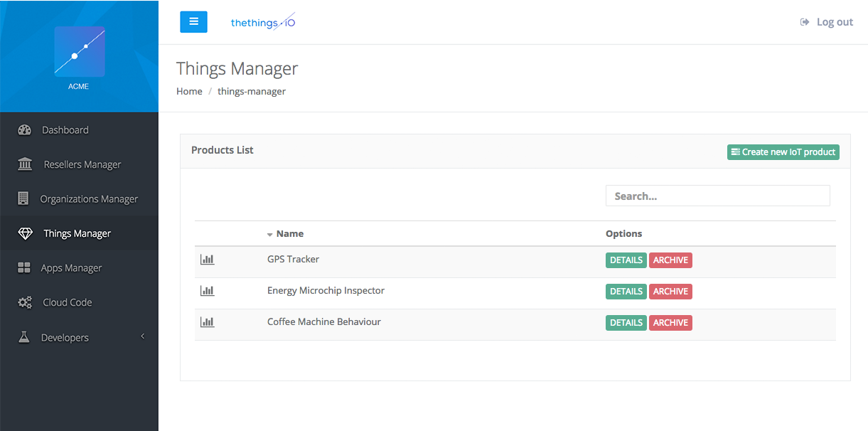The width and height of the screenshot is (868, 431).
Task: Click the sort arrow beside Name
Action: pyautogui.click(x=270, y=235)
